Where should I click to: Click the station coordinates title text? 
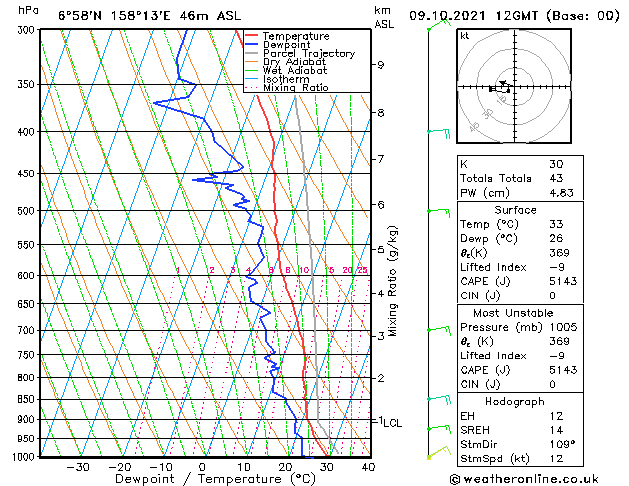tap(150, 16)
